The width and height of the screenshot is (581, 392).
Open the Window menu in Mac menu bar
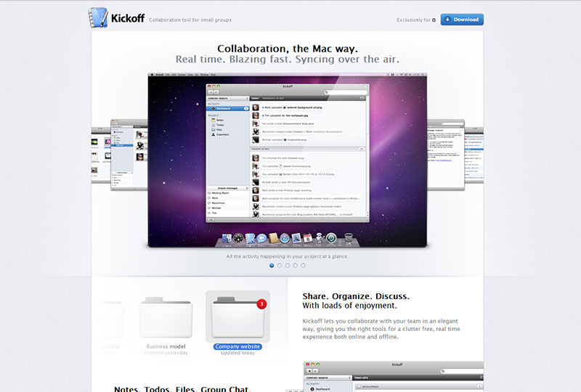(204, 75)
